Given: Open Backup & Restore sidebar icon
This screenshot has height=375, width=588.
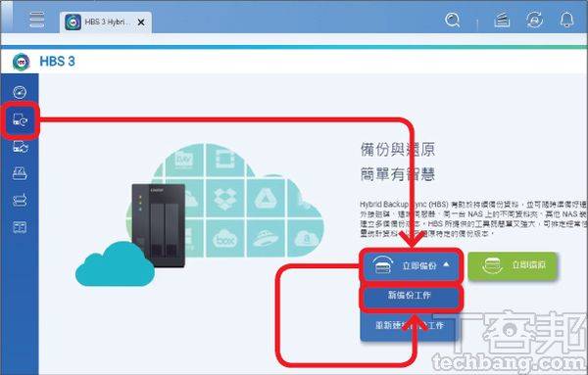Looking at the screenshot, I should click(x=21, y=120).
